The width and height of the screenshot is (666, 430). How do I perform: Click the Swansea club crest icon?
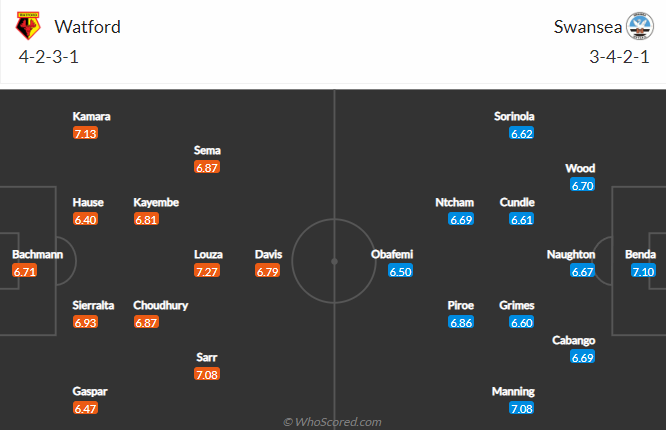pyautogui.click(x=640, y=26)
